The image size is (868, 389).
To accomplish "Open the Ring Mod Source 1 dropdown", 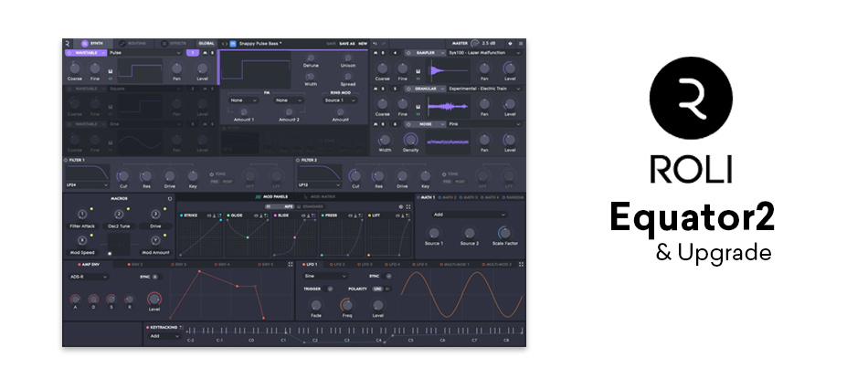I will 340,100.
